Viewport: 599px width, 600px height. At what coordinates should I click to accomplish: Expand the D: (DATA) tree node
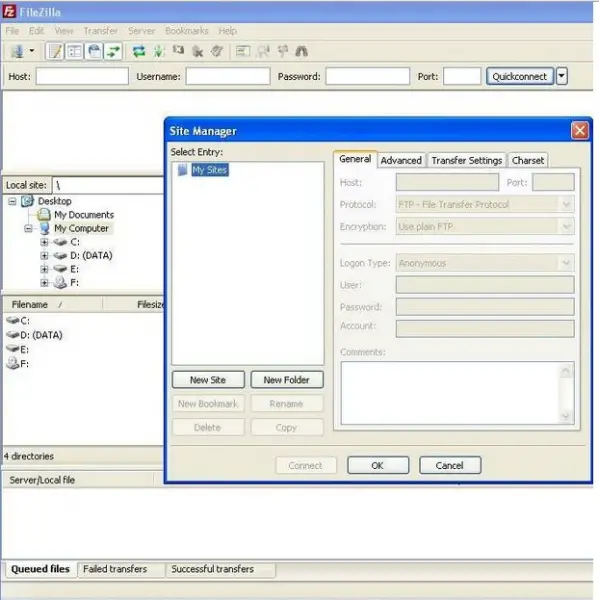click(44, 256)
